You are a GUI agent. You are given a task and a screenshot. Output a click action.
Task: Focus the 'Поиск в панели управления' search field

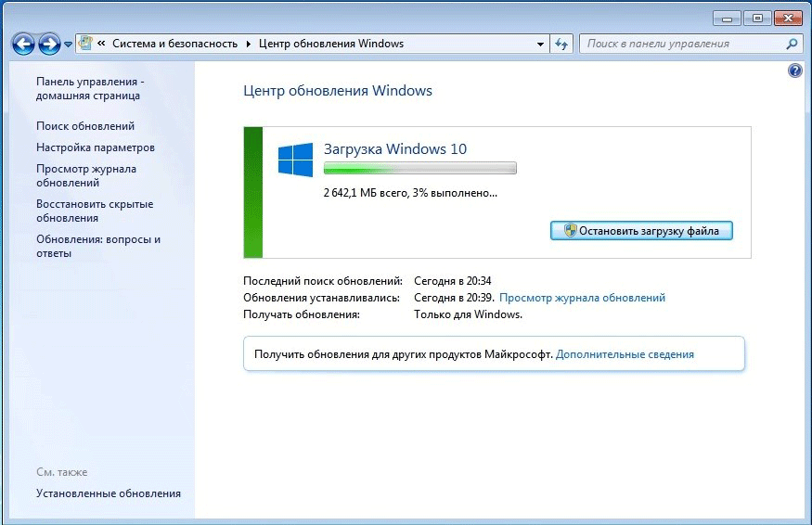pos(682,44)
